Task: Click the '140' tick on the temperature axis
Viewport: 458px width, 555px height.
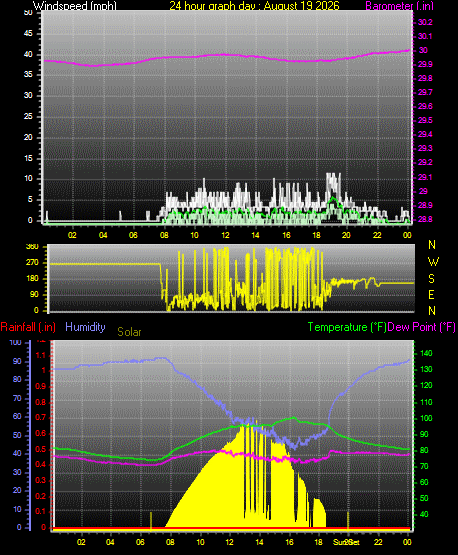Action: point(426,353)
